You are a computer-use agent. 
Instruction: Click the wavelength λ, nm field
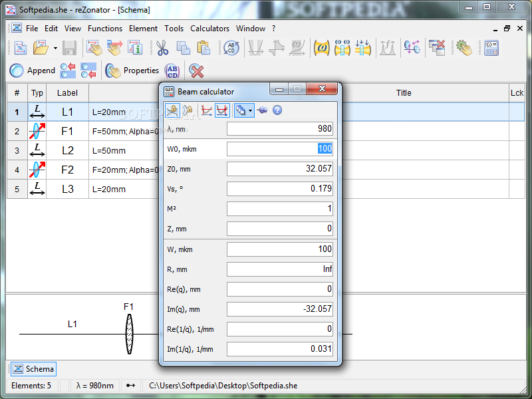[280, 129]
